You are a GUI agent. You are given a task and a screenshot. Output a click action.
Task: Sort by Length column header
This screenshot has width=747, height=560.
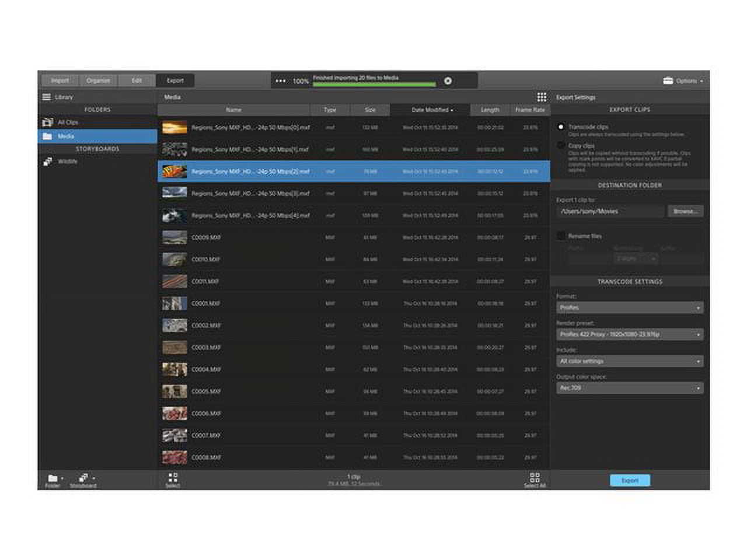[x=490, y=110]
